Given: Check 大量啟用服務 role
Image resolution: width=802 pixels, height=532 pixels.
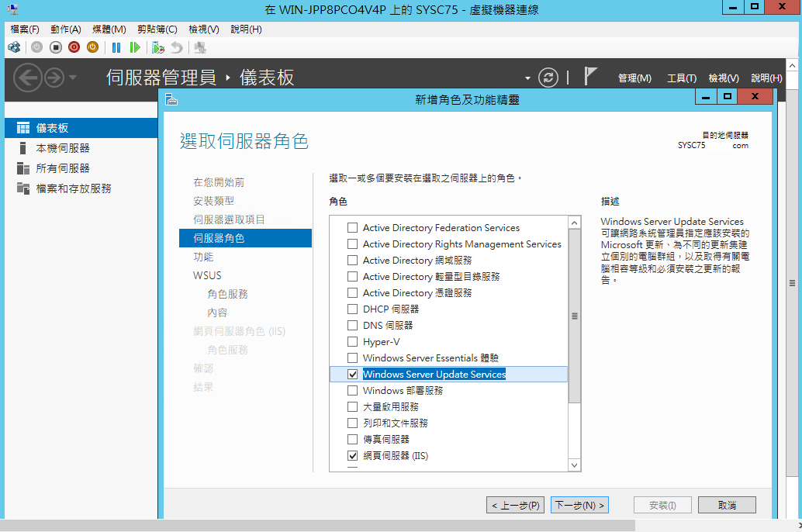Looking at the screenshot, I should coord(352,406).
